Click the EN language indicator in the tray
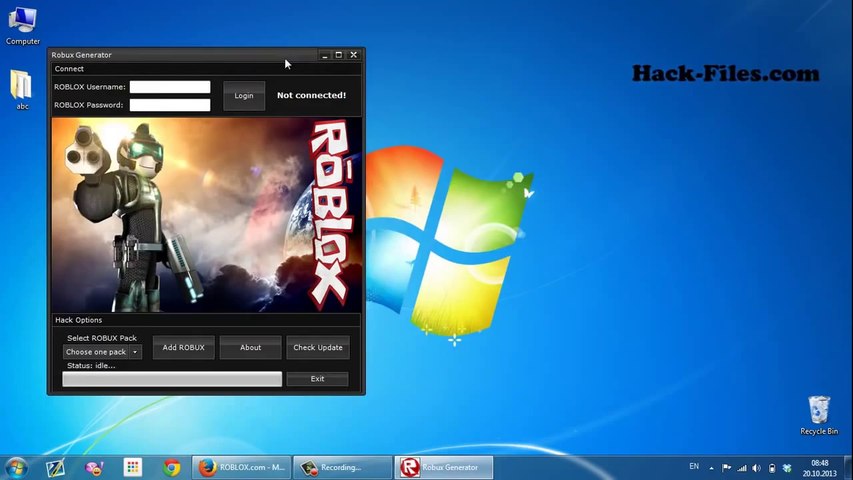853x480 pixels. [694, 466]
